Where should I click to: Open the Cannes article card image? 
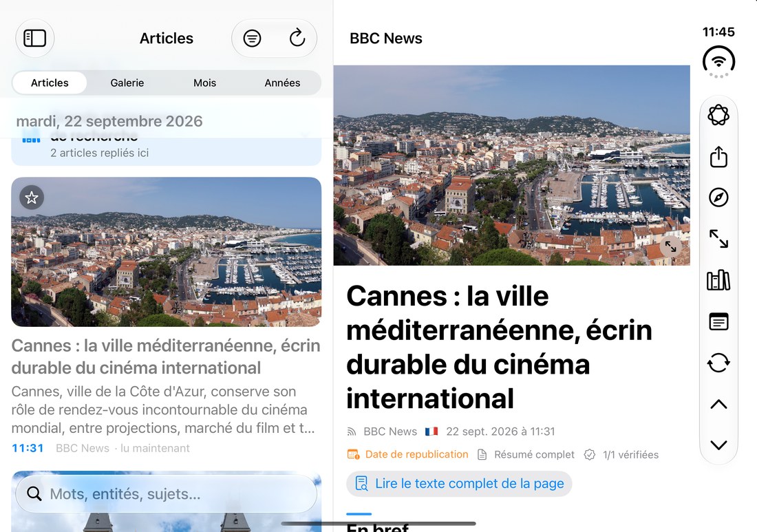tap(166, 252)
